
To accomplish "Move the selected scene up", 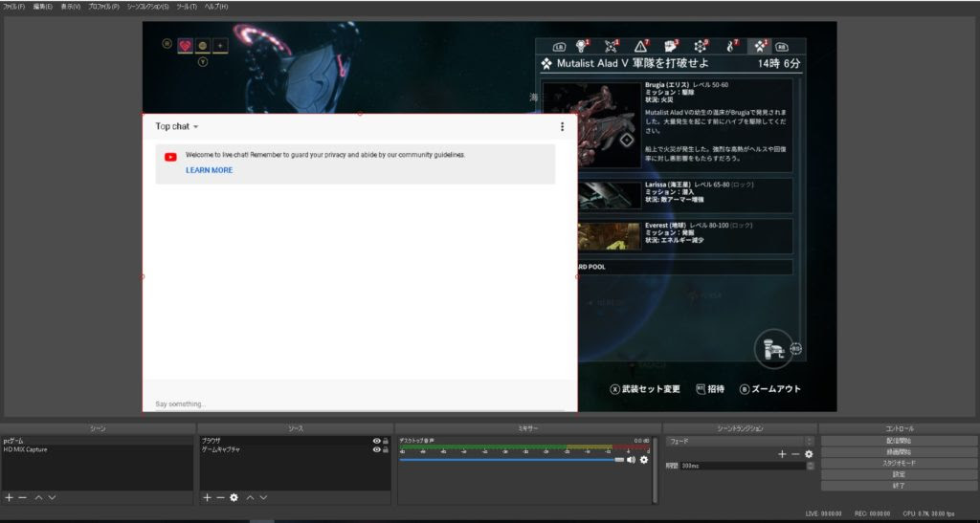I will [x=38, y=497].
